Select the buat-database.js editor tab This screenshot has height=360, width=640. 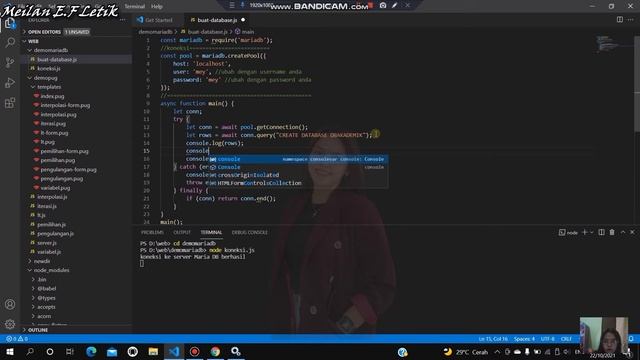(217, 20)
